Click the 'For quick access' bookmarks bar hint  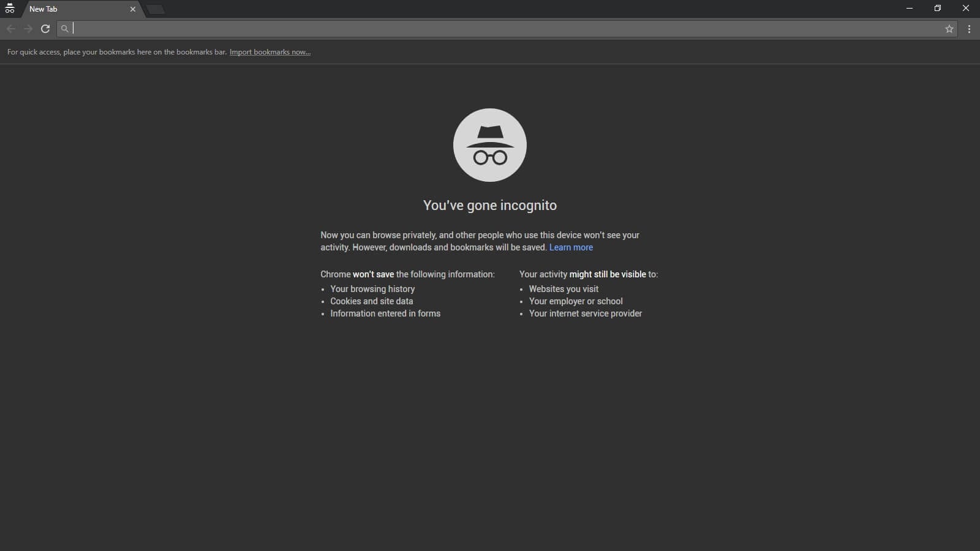pos(117,52)
